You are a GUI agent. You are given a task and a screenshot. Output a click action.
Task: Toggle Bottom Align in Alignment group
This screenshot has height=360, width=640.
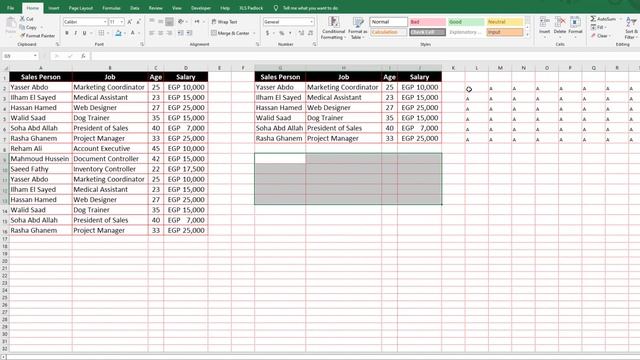click(169, 21)
